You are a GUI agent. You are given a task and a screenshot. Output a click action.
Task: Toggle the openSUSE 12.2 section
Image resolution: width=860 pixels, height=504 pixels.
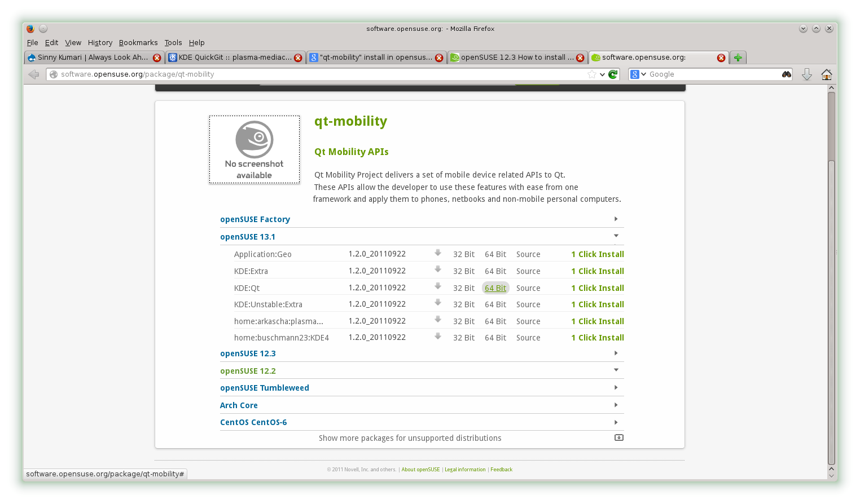(422, 371)
